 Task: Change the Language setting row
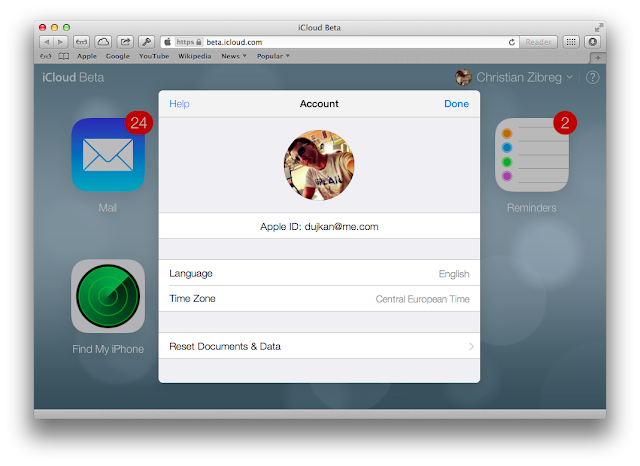(x=319, y=273)
